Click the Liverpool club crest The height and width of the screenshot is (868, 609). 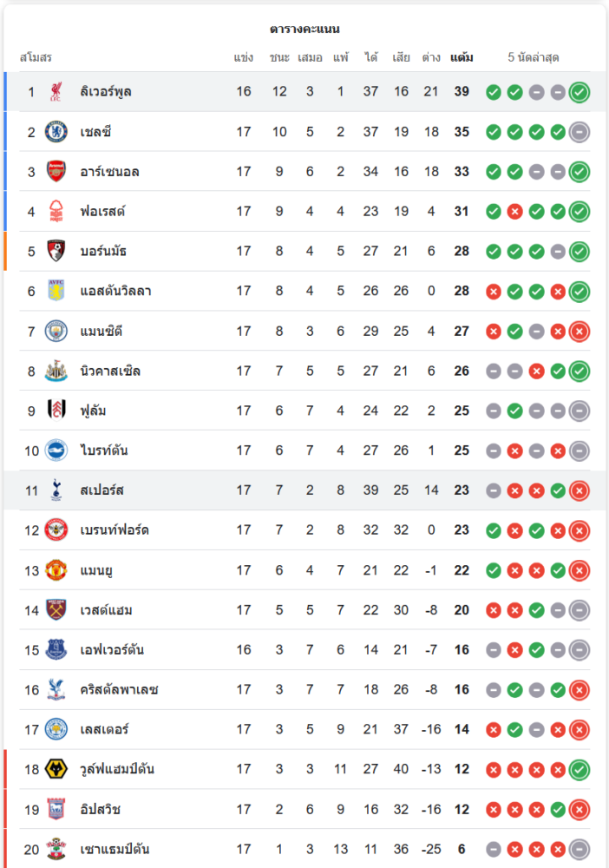56,92
